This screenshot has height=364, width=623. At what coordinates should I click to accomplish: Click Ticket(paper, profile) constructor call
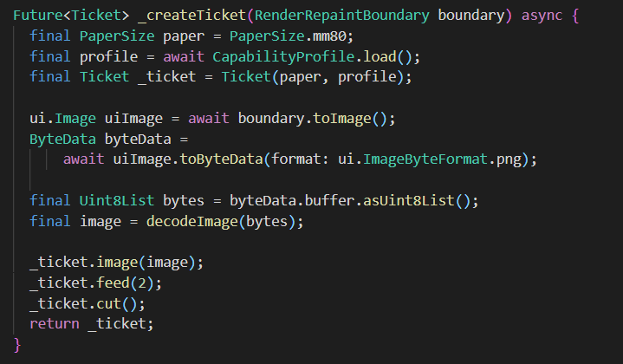[x=312, y=76]
